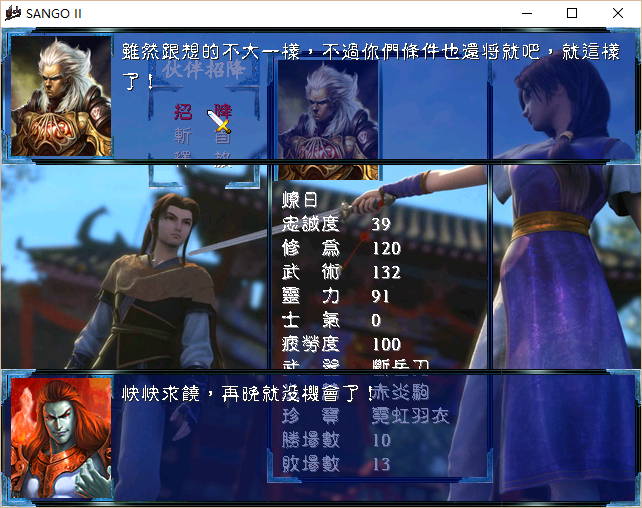
Task: Click the 忠誠度 stat label
Action: [x=310, y=224]
